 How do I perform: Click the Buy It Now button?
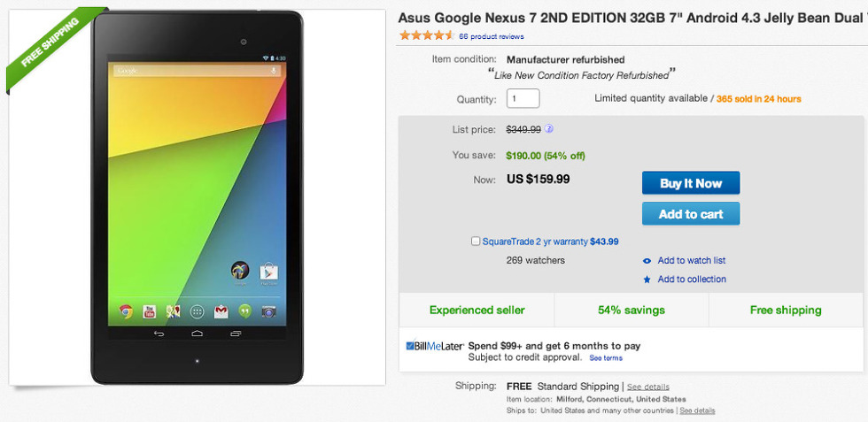pyautogui.click(x=690, y=183)
